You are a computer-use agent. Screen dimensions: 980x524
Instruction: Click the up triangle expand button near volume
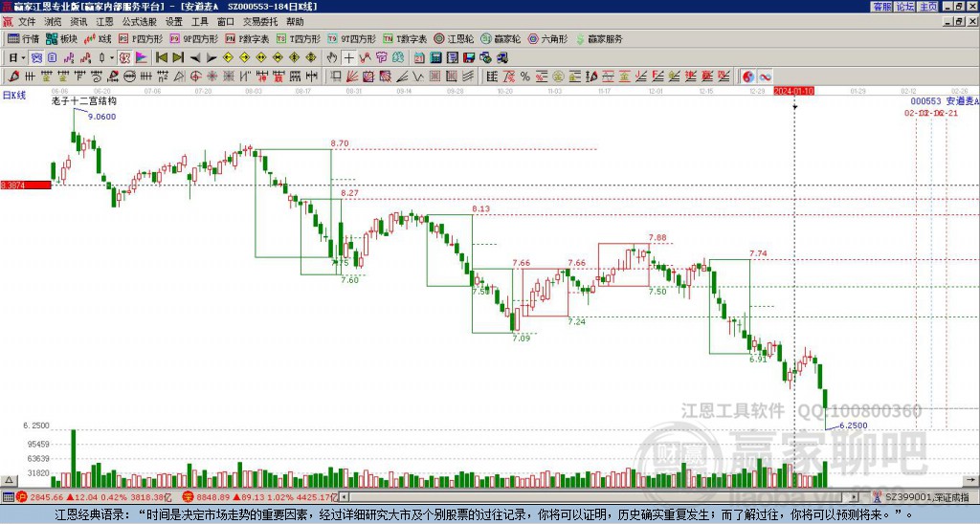(x=8, y=480)
